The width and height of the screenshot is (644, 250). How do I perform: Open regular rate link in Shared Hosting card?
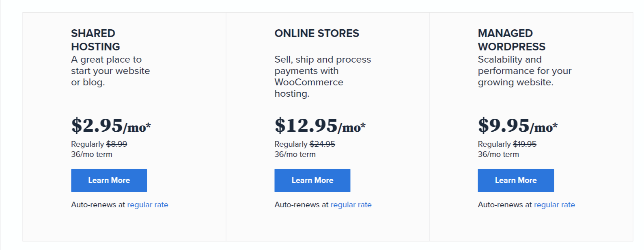point(148,205)
